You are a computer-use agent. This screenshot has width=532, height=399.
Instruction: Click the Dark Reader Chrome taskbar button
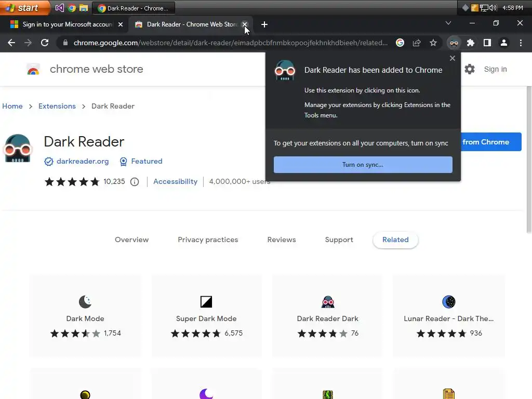pyautogui.click(x=134, y=8)
